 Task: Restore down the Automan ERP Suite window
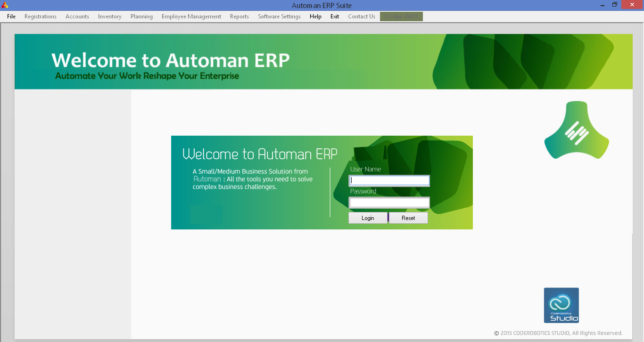coord(615,5)
